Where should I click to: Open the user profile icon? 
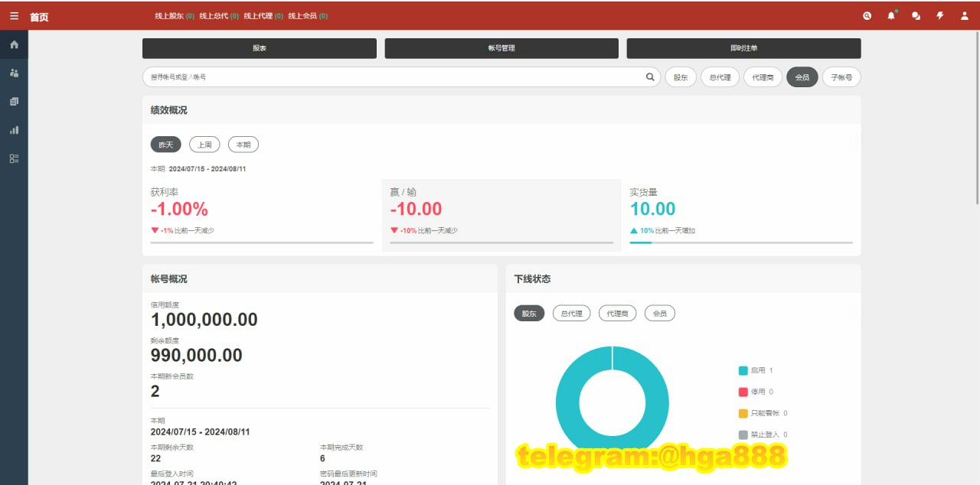point(964,16)
